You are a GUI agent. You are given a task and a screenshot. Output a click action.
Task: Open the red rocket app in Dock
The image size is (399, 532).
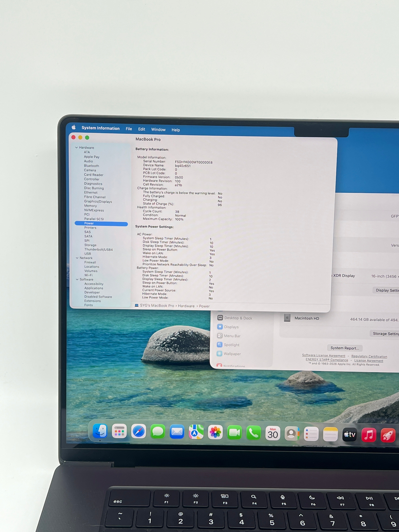pyautogui.click(x=388, y=435)
